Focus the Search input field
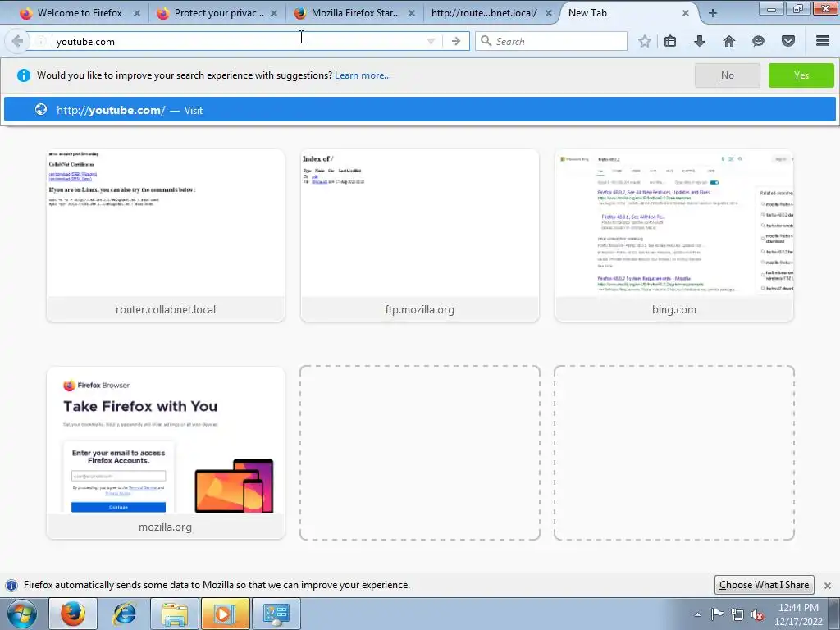The image size is (840, 630). [551, 41]
